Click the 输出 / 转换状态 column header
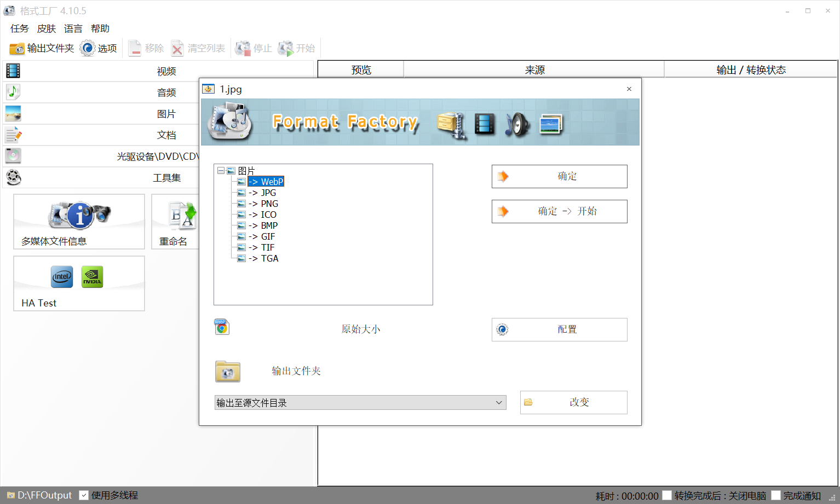This screenshot has height=504, width=840. [751, 69]
